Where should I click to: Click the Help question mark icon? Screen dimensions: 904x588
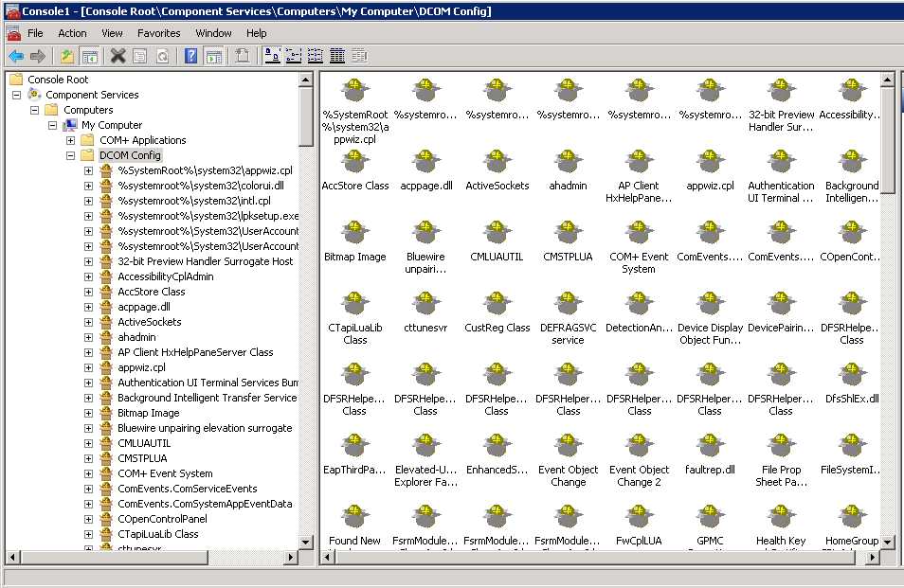(191, 57)
